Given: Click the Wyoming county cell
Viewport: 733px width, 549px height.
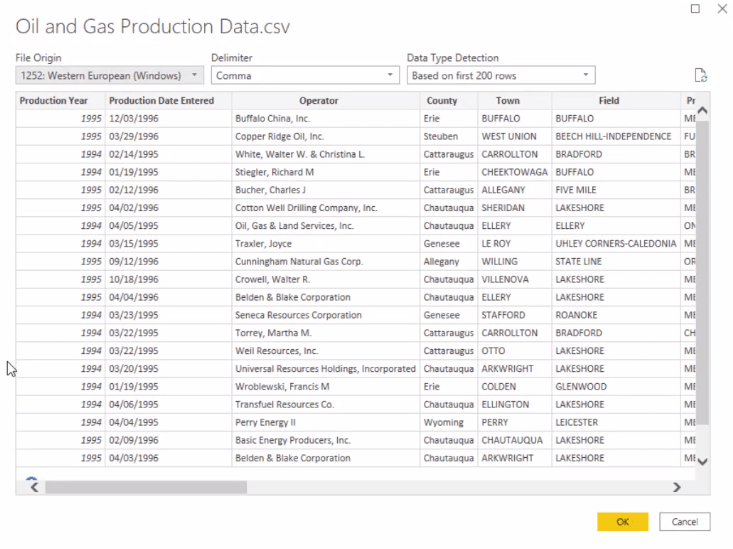Looking at the screenshot, I should 449,422.
